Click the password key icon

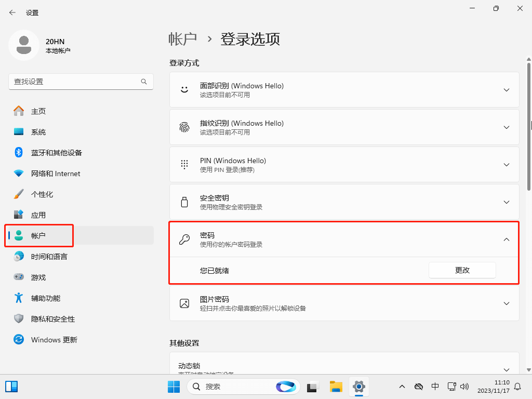[x=184, y=239]
